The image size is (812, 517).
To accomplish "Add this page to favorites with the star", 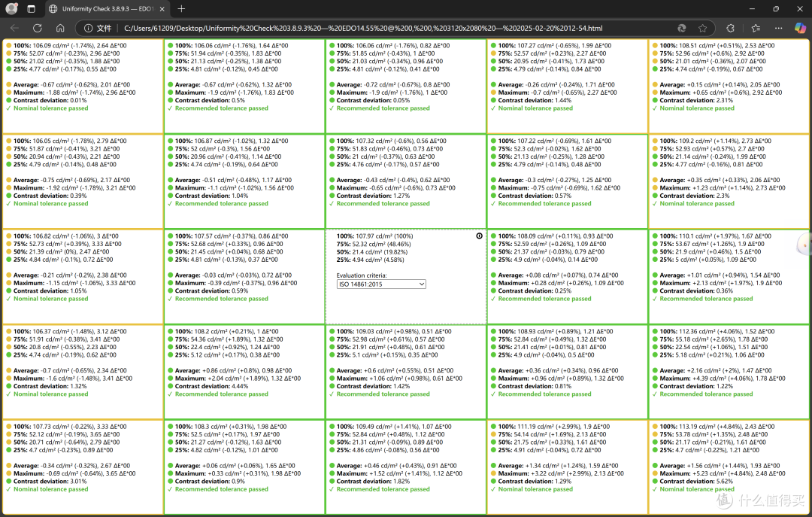I will [702, 28].
